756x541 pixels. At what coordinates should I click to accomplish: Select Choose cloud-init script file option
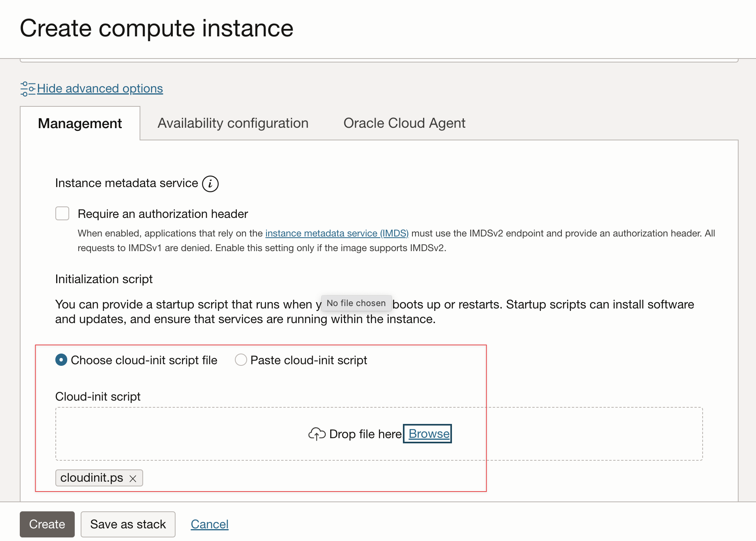[x=61, y=360]
